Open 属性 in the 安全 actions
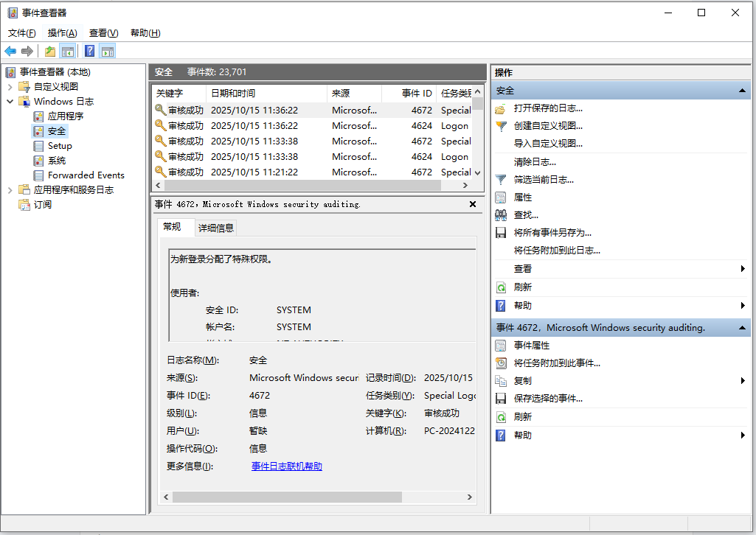Viewport: 756px width, 535px height. pyautogui.click(x=523, y=197)
